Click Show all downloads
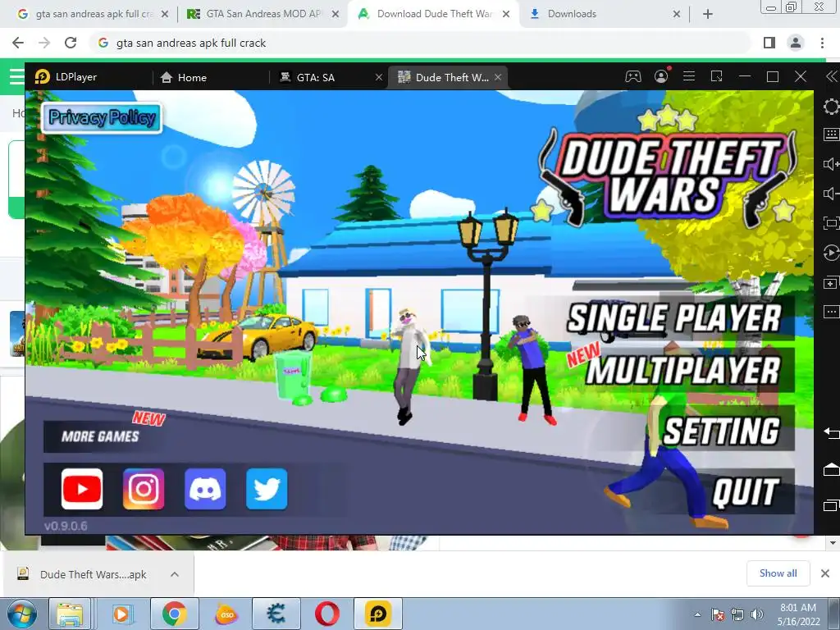This screenshot has height=630, width=840. point(778,573)
